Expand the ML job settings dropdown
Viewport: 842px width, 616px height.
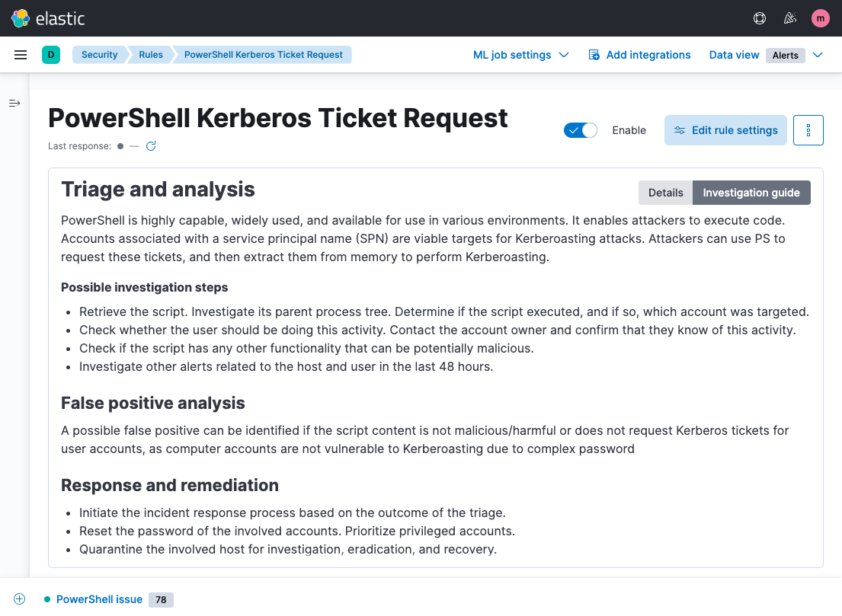[x=520, y=55]
